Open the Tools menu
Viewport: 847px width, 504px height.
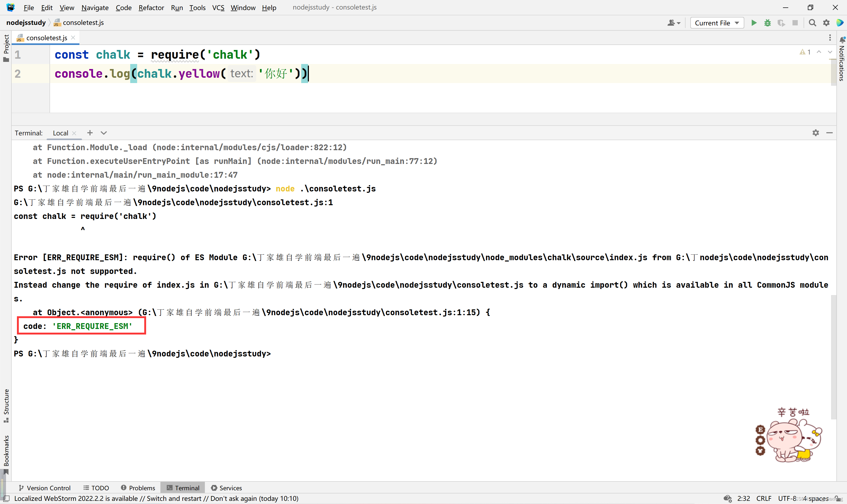tap(197, 7)
